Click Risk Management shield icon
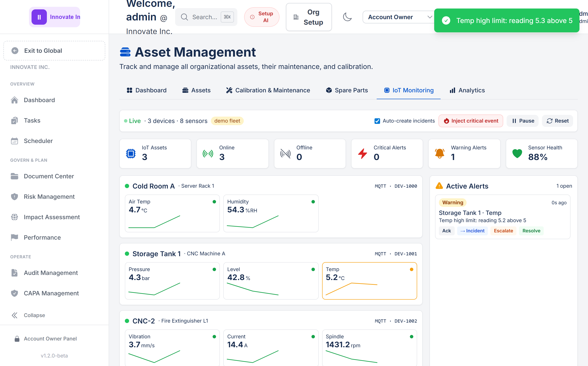Image resolution: width=588 pixels, height=366 pixels. click(x=14, y=197)
